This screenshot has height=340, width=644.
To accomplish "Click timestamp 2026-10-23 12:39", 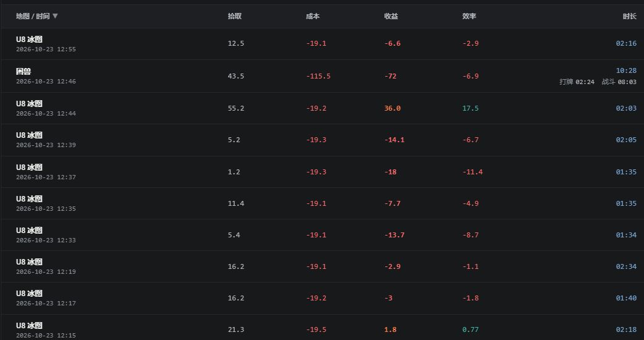I will click(x=46, y=145).
